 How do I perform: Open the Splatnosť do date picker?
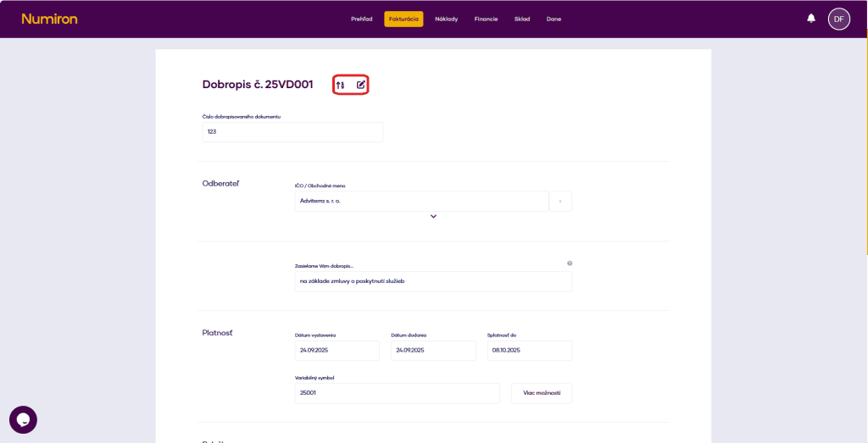click(529, 350)
